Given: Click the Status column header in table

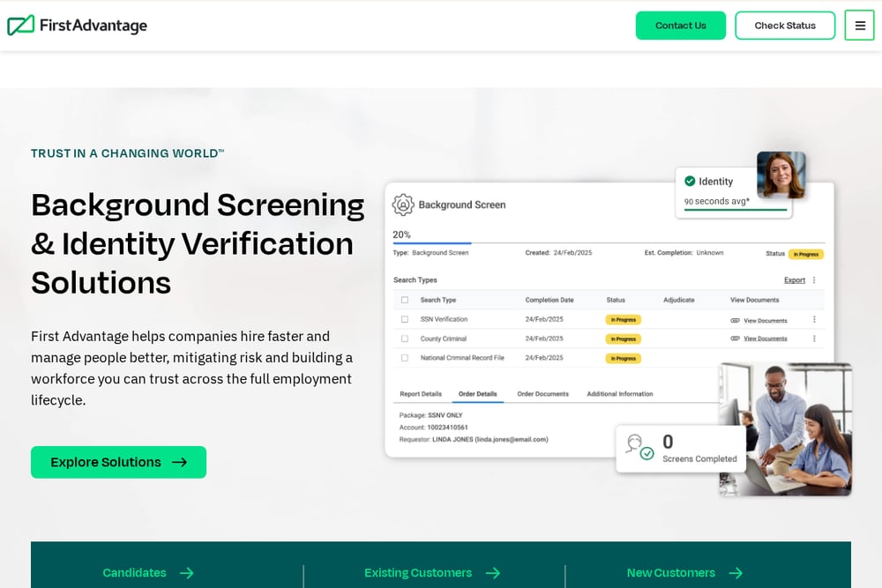Looking at the screenshot, I should tap(616, 300).
